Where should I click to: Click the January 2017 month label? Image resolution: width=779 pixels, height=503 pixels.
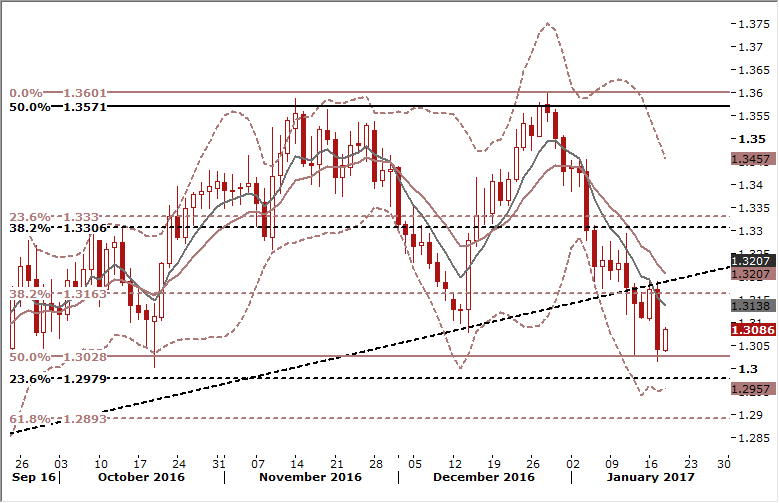[x=650, y=477]
